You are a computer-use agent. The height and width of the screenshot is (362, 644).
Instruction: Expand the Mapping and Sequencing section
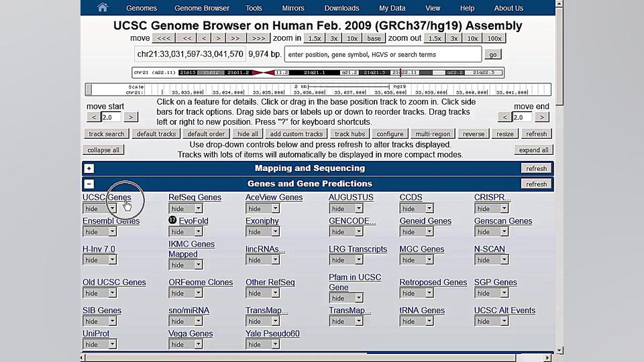click(x=89, y=168)
